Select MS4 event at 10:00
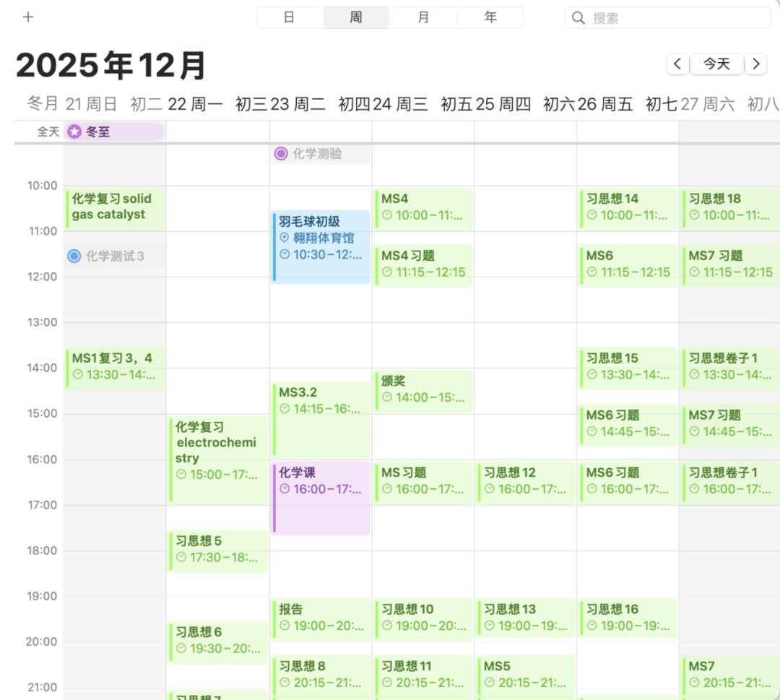Viewport: 780px width, 700px height. pyautogui.click(x=422, y=209)
